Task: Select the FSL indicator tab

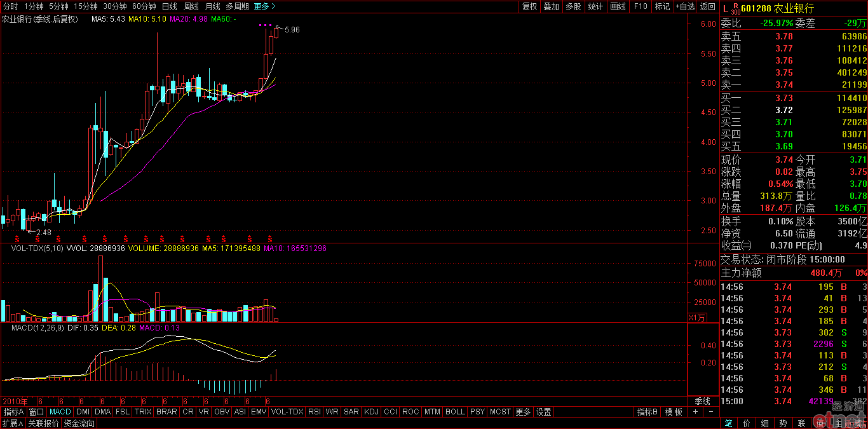Action: (123, 412)
